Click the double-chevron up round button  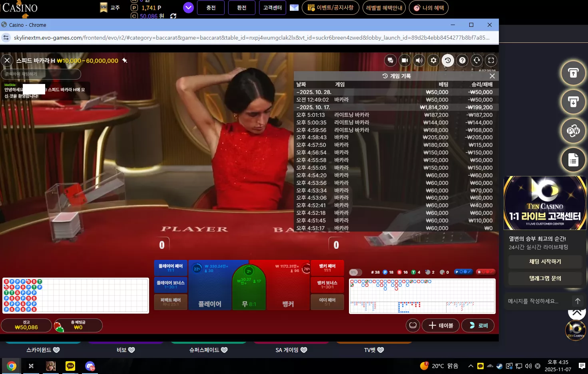(577, 312)
